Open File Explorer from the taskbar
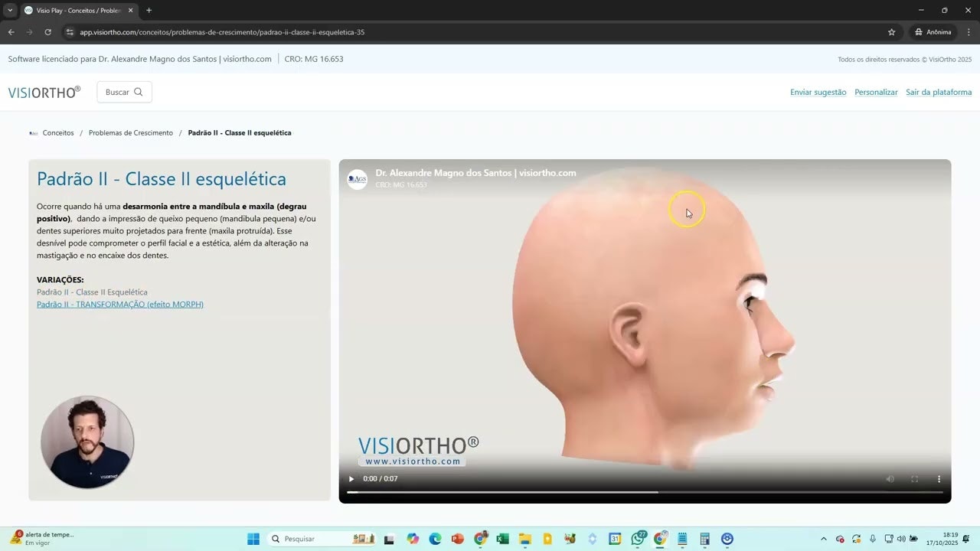This screenshot has width=980, height=551. (524, 539)
